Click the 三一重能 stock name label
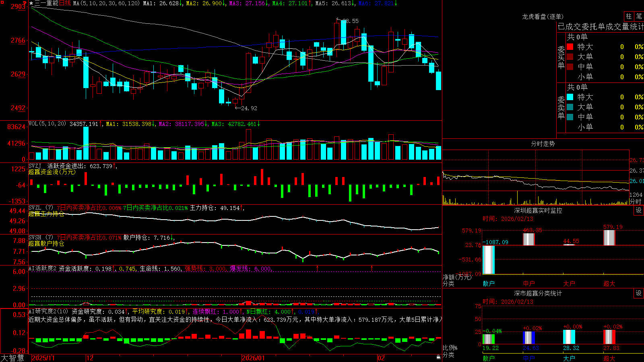The width and height of the screenshot is (644, 362). [47, 3]
